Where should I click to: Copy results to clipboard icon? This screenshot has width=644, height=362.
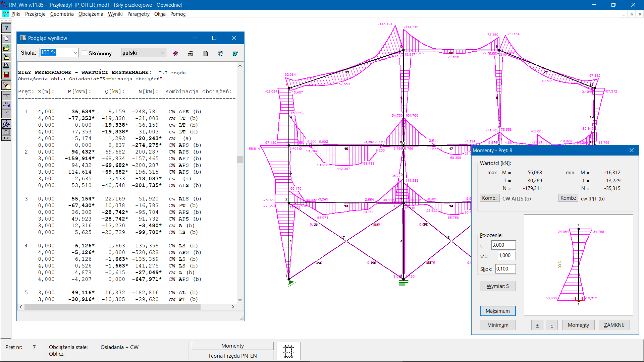[220, 53]
